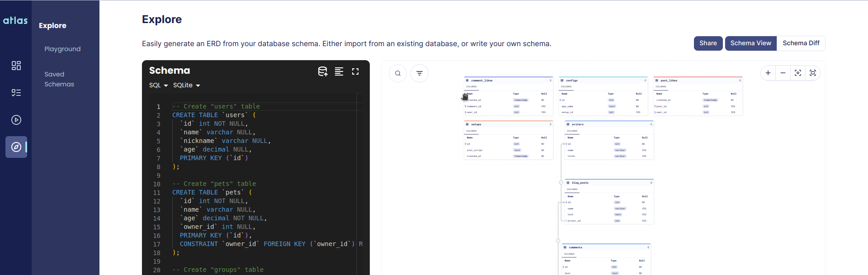
Task: Click the format schema code icon
Action: point(339,71)
